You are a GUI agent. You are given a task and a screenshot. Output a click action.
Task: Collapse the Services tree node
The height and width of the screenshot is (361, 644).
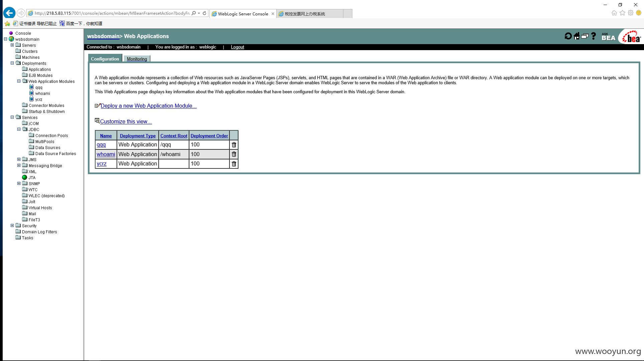(x=12, y=117)
